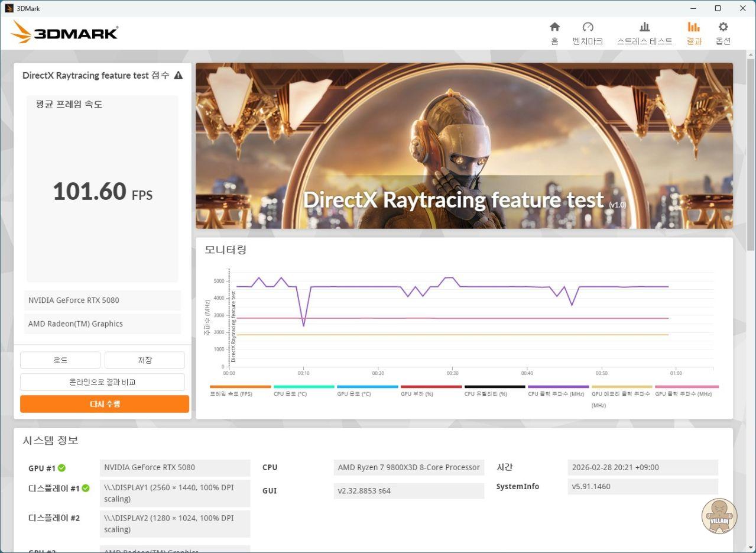Click the green check next to 디스플레이 #1
756x553 pixels.
point(85,489)
